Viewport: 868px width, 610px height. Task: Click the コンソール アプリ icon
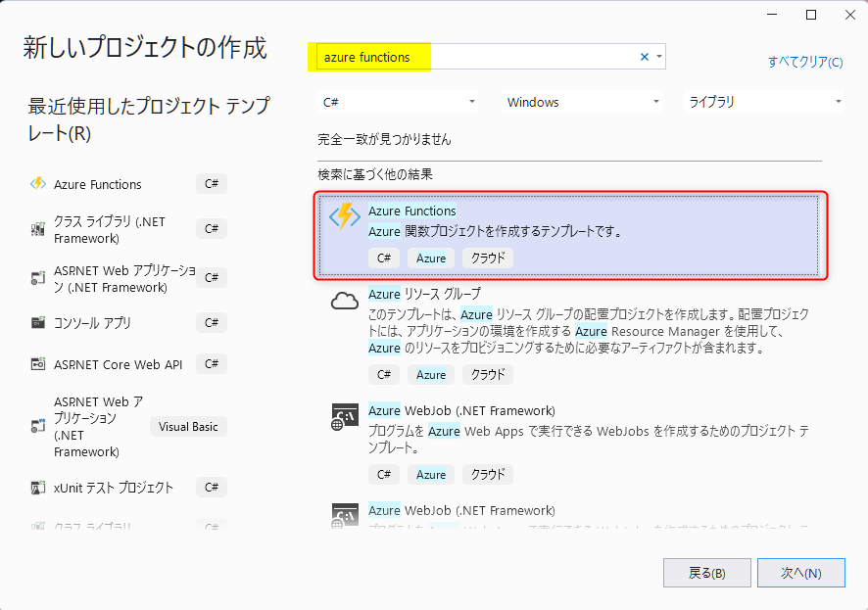pyautogui.click(x=37, y=322)
